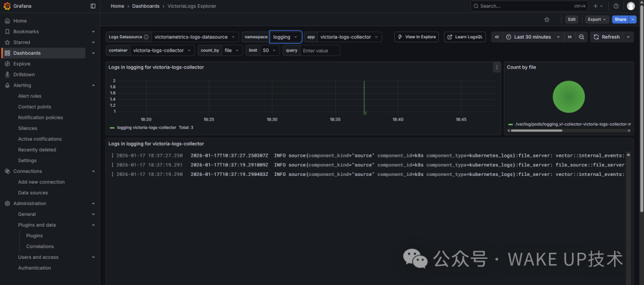Image resolution: width=644 pixels, height=285 pixels.
Task: Click the Count by file legend scrollbar
Action: (x=535, y=131)
